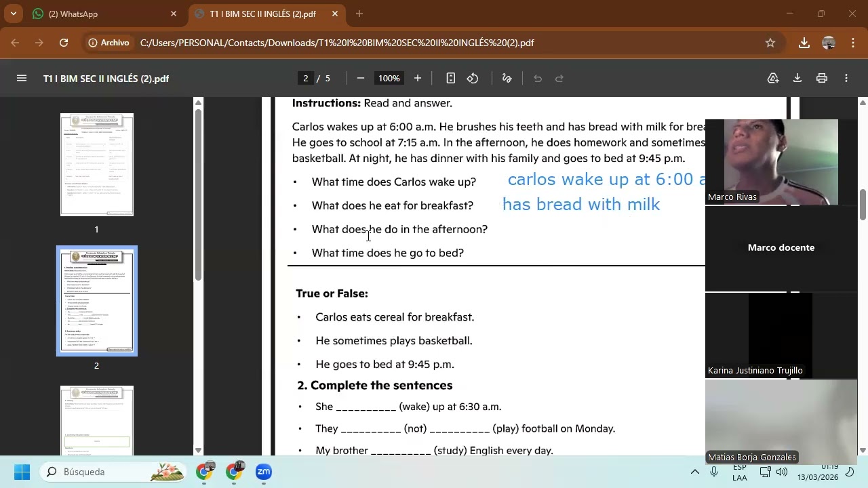
Task: Zoom out with the minus icon
Action: 361,79
